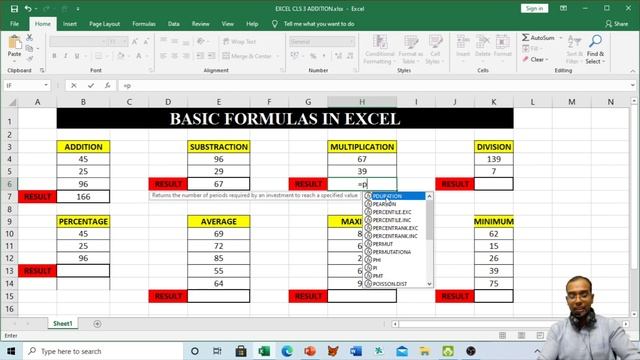Click the Paste clipboard icon

click(15, 42)
